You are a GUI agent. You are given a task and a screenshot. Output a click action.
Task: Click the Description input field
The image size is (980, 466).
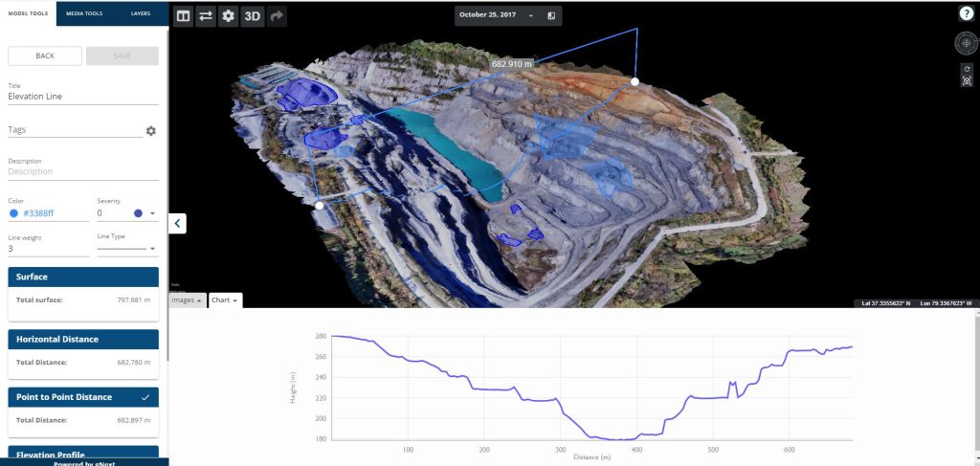tap(83, 171)
